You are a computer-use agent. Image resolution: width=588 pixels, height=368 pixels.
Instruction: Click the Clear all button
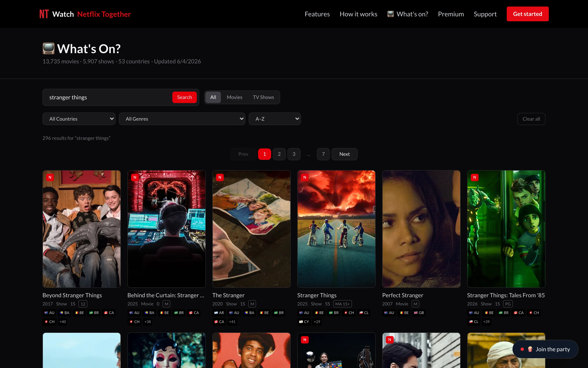tap(531, 119)
